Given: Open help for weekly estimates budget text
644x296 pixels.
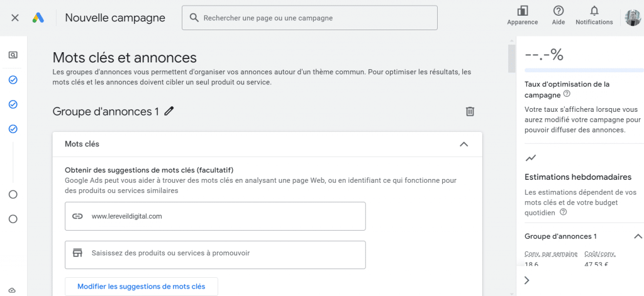Looking at the screenshot, I should [563, 212].
